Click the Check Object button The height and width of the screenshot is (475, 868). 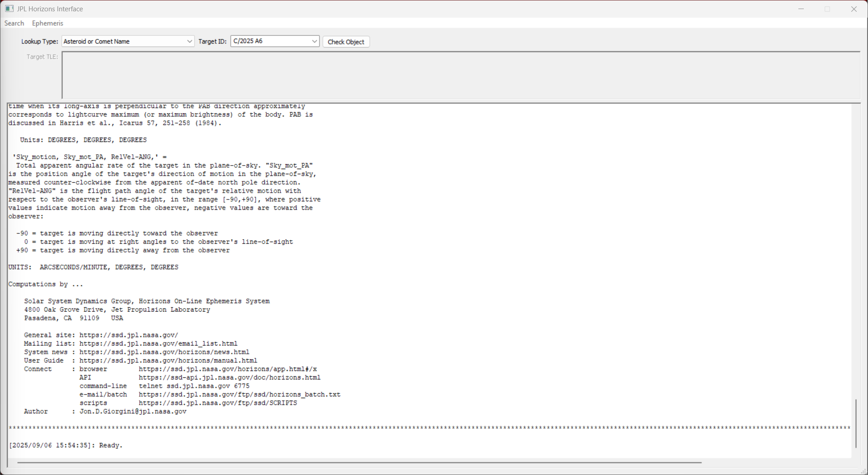point(346,42)
